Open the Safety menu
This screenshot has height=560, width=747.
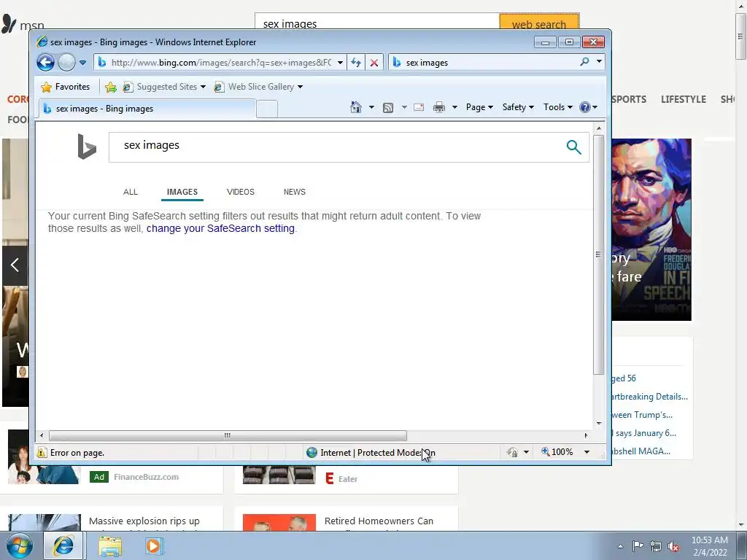click(x=518, y=107)
